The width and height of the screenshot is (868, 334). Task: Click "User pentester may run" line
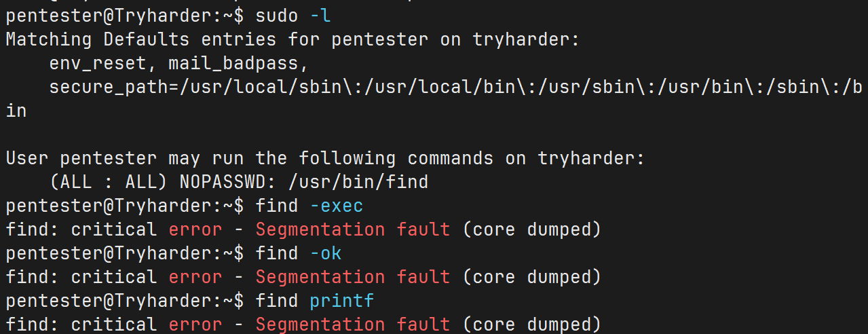(x=125, y=158)
